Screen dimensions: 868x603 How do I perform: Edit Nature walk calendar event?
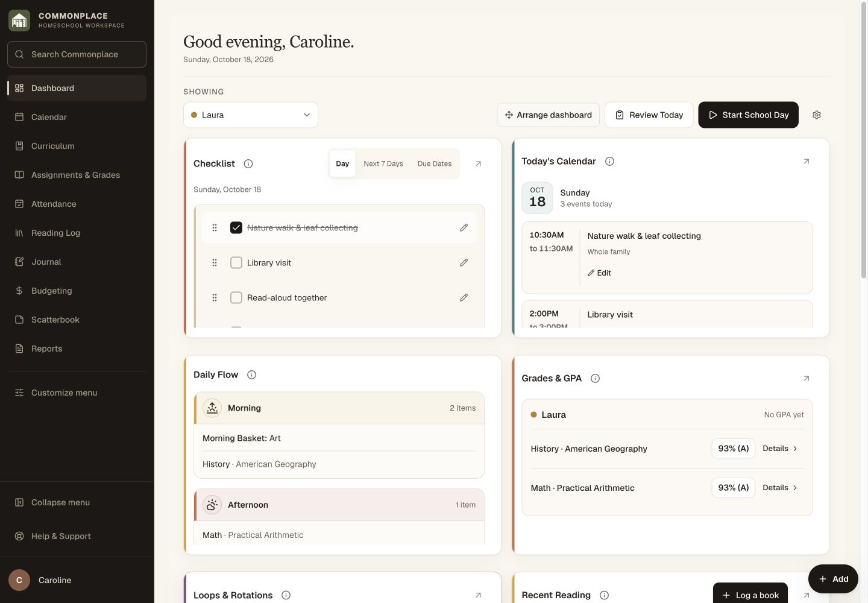pyautogui.click(x=600, y=273)
